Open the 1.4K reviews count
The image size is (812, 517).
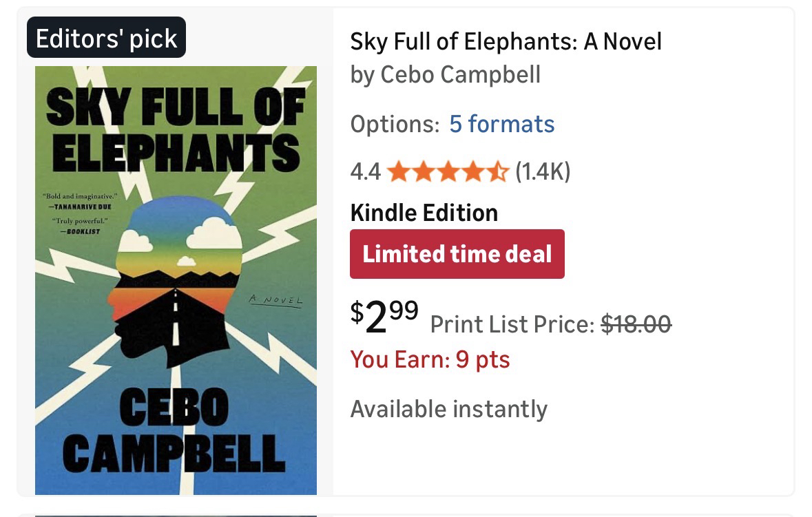(543, 171)
